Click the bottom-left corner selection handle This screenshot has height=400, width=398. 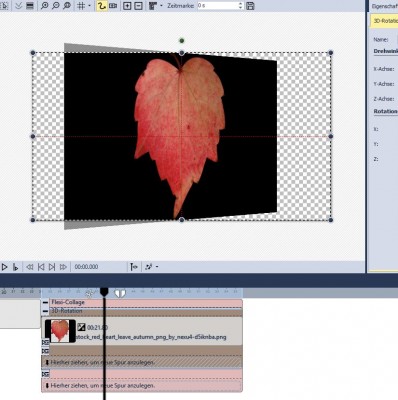pyautogui.click(x=33, y=220)
